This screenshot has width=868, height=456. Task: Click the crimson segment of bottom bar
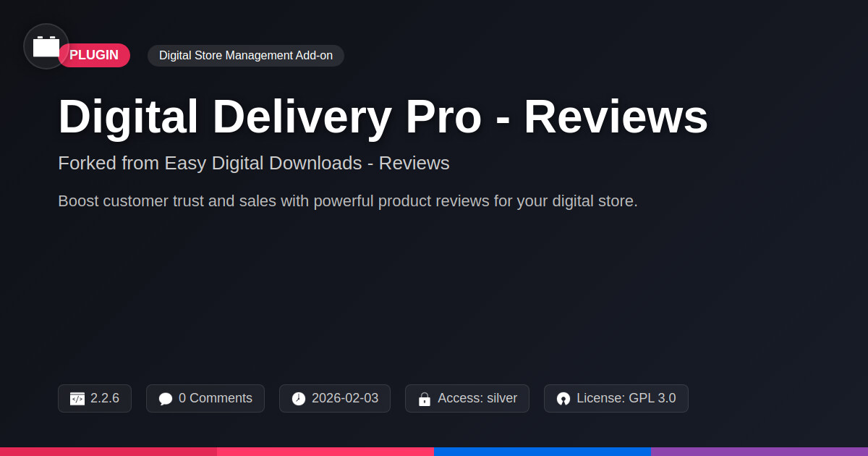(109, 452)
